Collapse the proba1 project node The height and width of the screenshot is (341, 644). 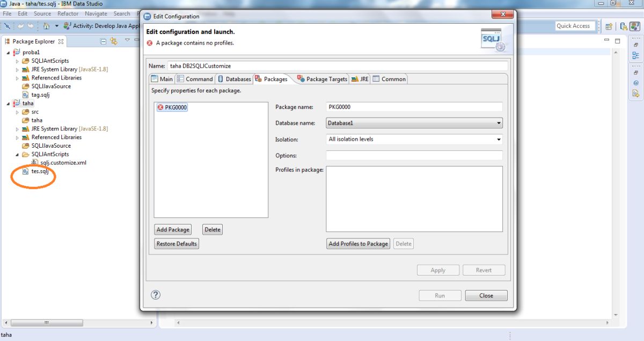click(8, 52)
